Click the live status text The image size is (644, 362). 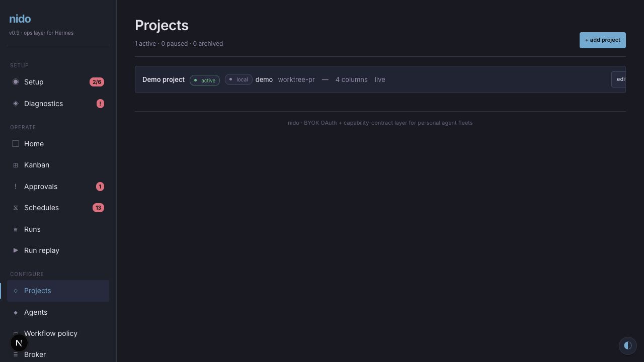tap(380, 79)
